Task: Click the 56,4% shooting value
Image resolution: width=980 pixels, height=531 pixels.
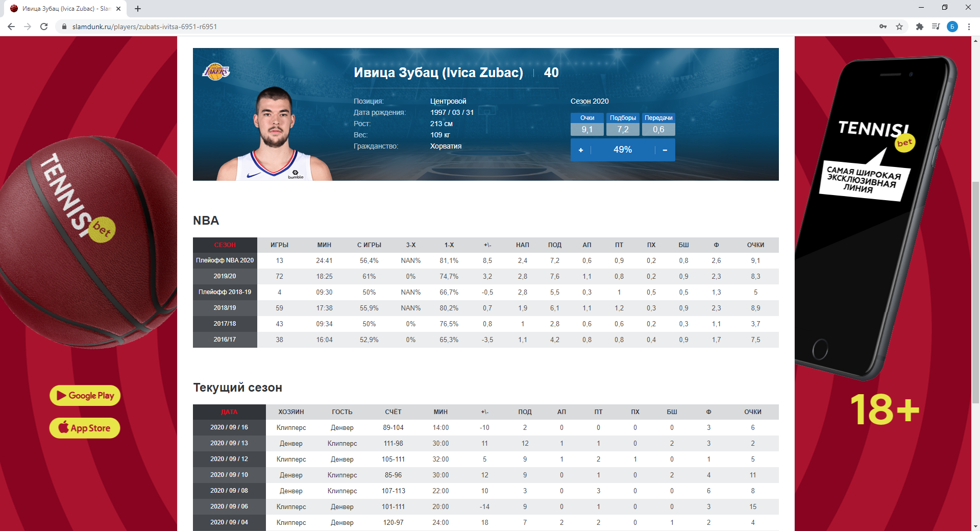Action: click(x=369, y=261)
